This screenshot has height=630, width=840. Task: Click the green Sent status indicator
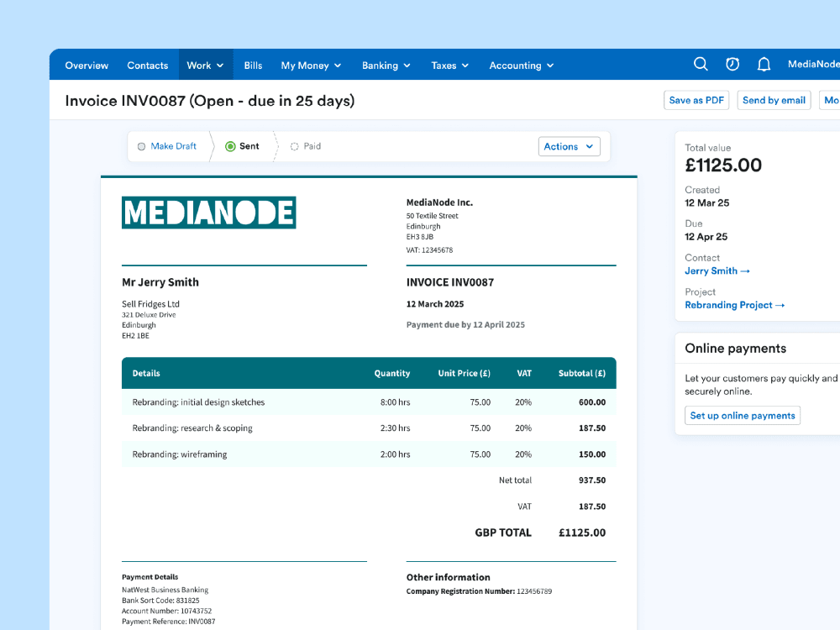click(243, 145)
